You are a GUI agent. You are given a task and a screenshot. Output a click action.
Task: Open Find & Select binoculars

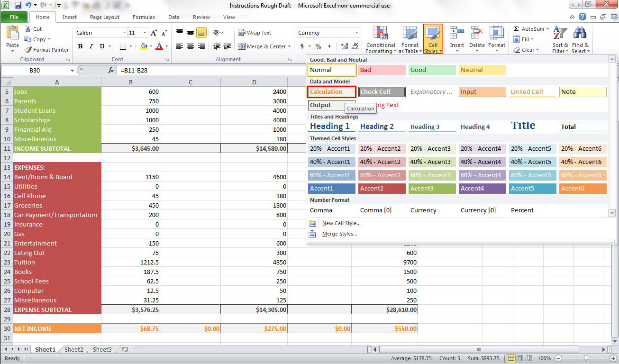pyautogui.click(x=580, y=40)
